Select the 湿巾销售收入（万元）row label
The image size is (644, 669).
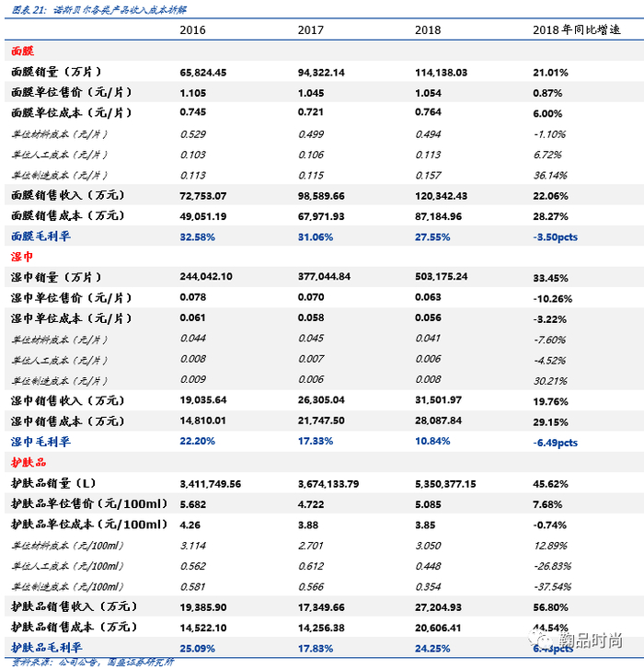(68, 400)
